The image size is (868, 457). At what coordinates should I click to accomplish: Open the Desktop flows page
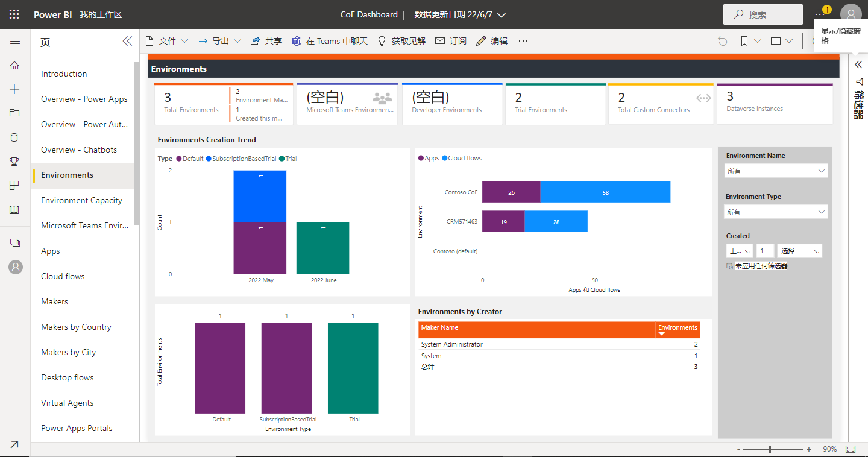coord(67,377)
